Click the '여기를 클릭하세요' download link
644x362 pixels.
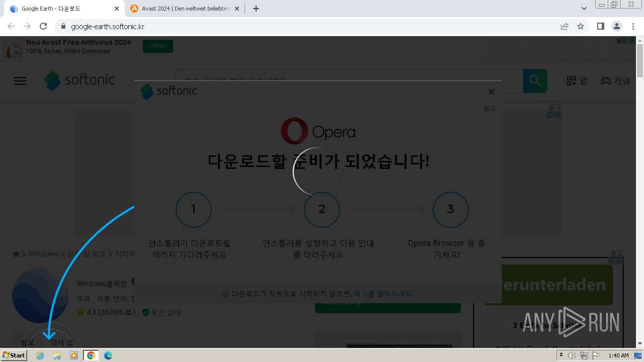(x=383, y=294)
